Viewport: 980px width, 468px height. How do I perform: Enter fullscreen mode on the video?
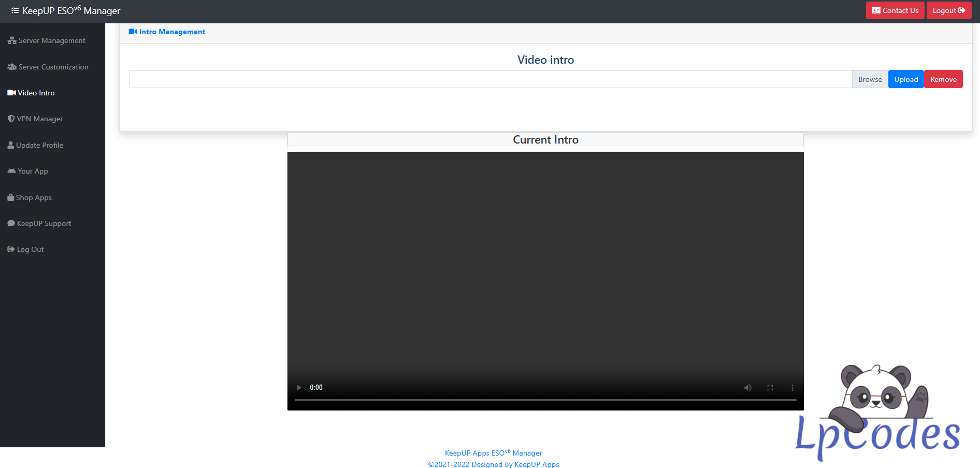pyautogui.click(x=770, y=388)
